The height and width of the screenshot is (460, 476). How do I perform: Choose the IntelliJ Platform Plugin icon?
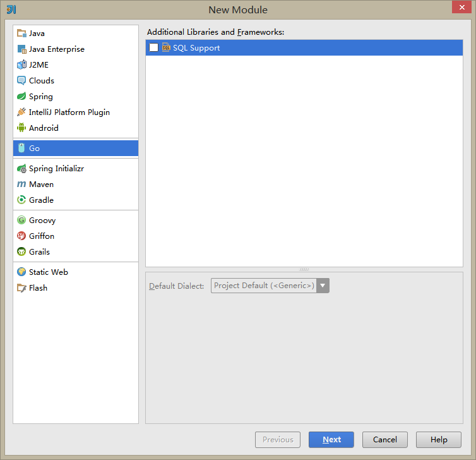click(x=21, y=112)
